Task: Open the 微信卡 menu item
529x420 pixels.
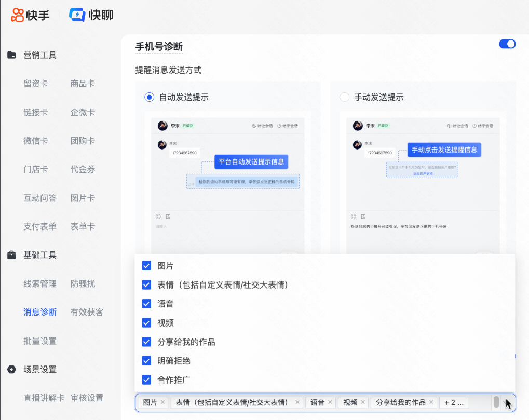Action: point(35,141)
